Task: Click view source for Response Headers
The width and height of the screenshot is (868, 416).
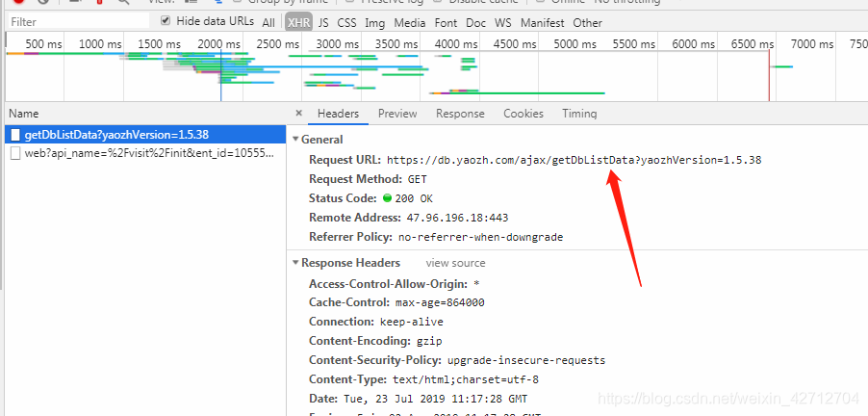Action: 455,263
